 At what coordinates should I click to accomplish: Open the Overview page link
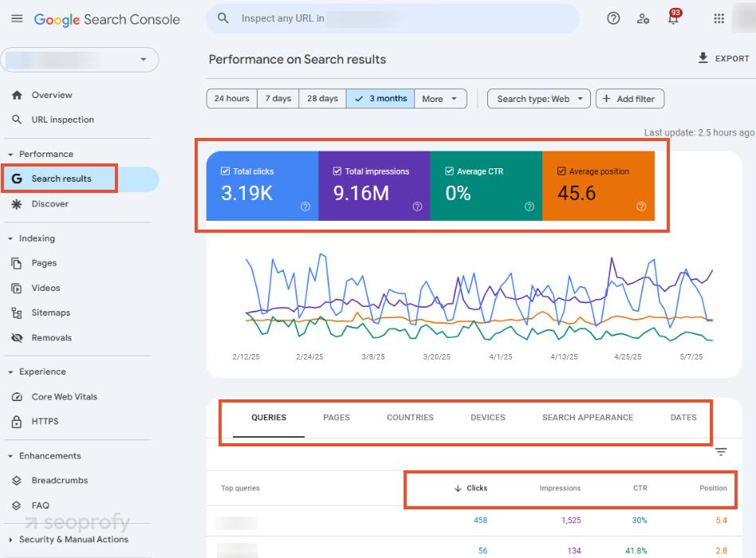[52, 95]
